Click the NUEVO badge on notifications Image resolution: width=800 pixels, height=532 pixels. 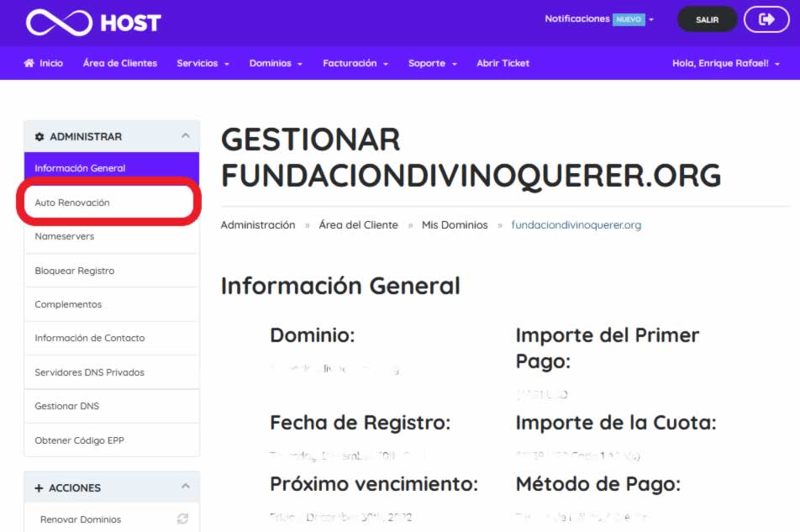coord(629,19)
